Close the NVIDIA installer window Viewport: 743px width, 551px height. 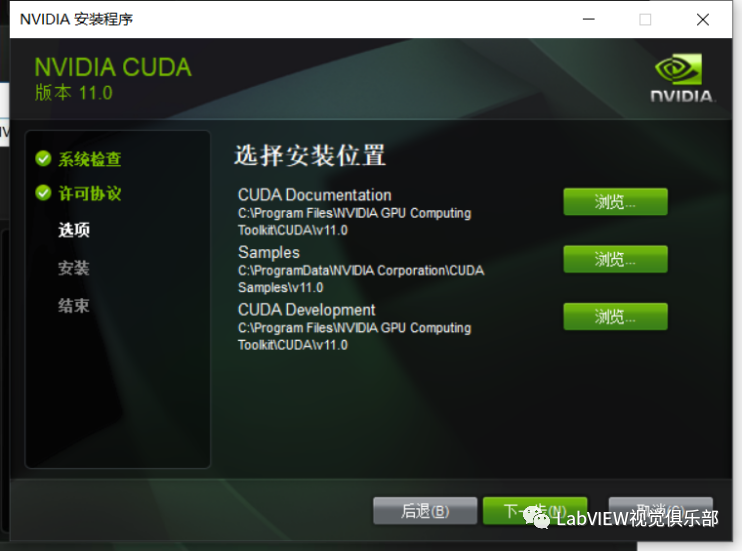coord(703,19)
